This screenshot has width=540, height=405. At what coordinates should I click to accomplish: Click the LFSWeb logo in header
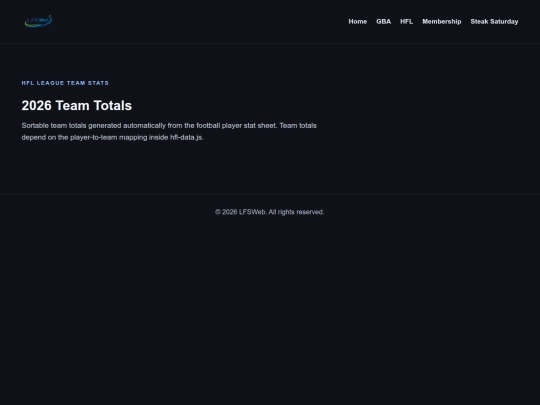pyautogui.click(x=38, y=21)
